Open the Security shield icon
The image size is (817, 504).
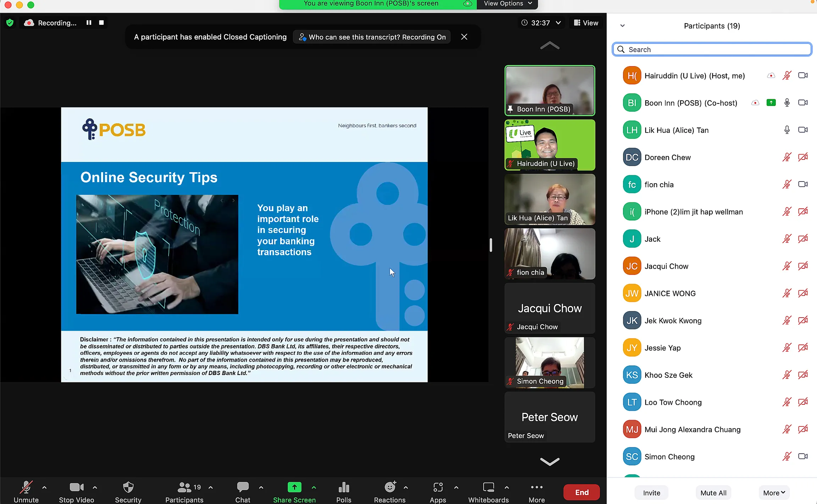click(x=128, y=487)
